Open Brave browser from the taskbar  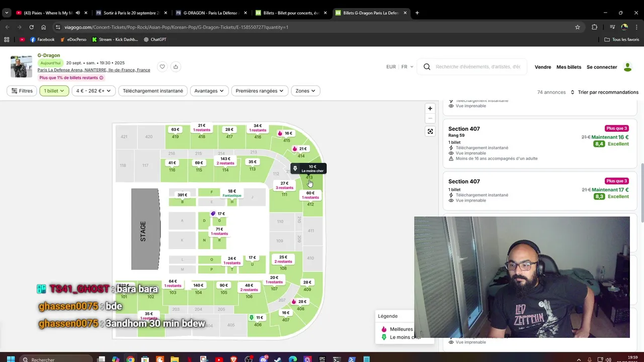234,359
